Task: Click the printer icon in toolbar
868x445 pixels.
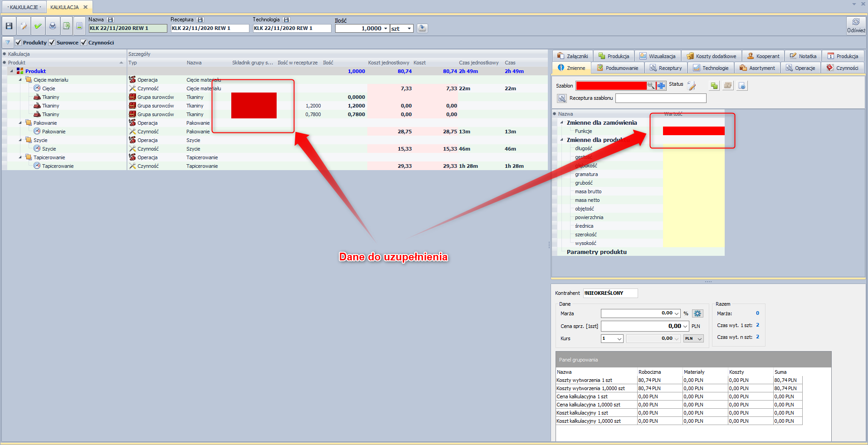Action: click(x=53, y=26)
